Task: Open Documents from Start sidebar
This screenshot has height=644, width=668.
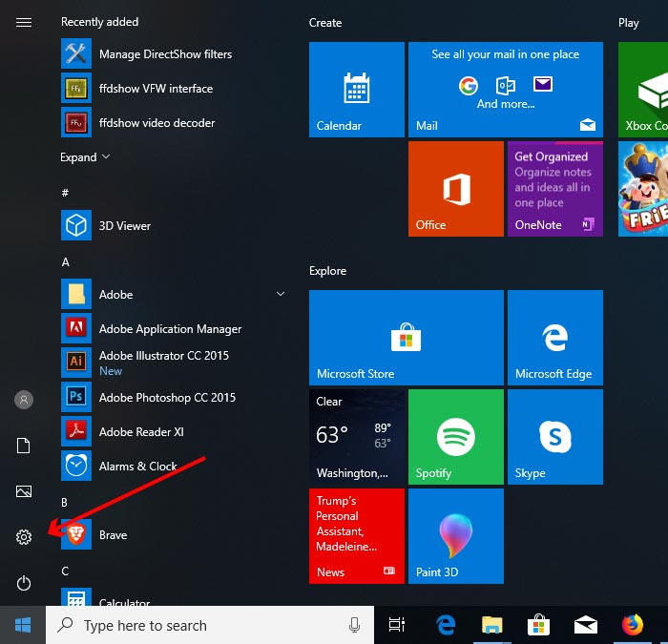Action: (x=24, y=446)
